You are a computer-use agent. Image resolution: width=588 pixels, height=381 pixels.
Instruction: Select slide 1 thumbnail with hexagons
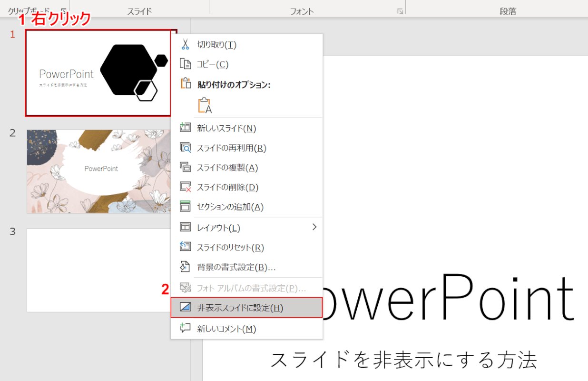pyautogui.click(x=98, y=73)
